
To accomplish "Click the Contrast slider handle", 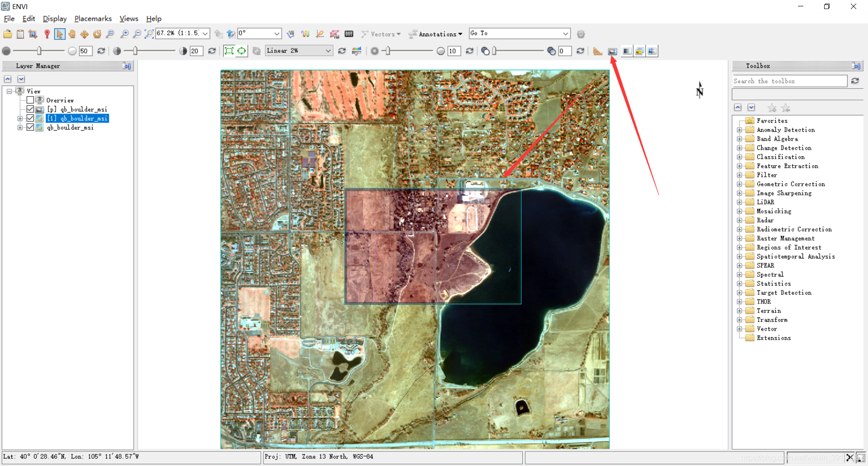I will point(135,51).
